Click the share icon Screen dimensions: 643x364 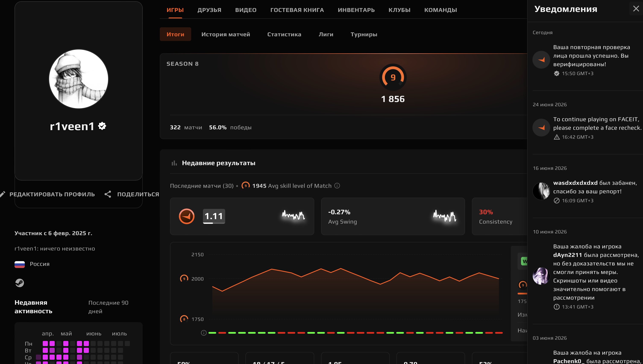(108, 194)
